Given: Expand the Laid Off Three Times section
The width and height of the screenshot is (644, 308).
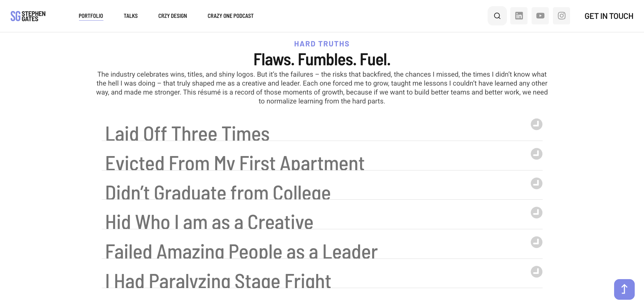Looking at the screenshot, I should tap(187, 134).
